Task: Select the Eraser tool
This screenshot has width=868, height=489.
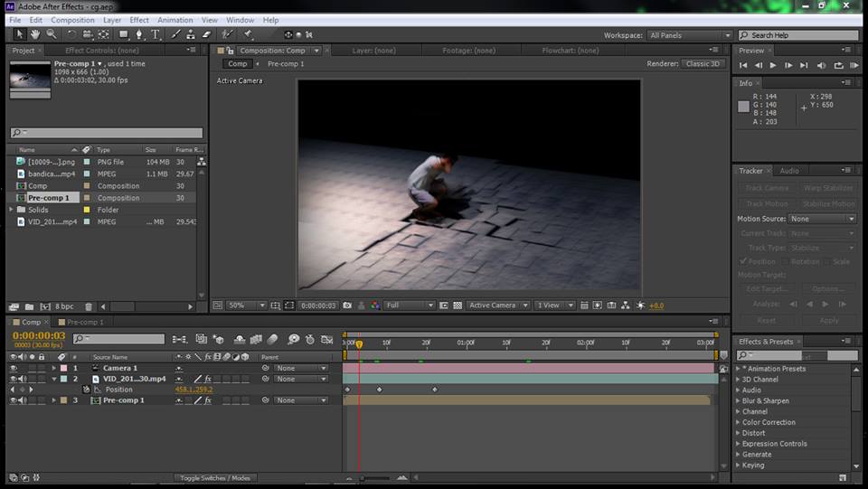Action: tap(206, 34)
